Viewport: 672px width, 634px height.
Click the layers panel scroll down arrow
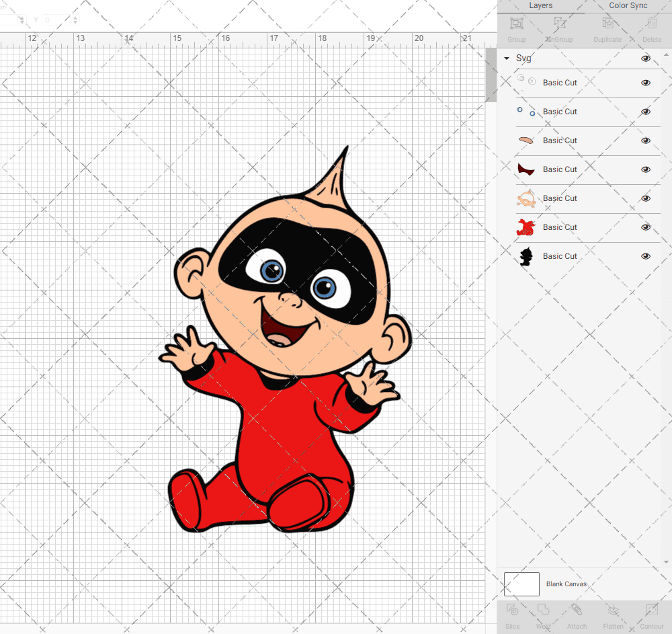[x=666, y=562]
